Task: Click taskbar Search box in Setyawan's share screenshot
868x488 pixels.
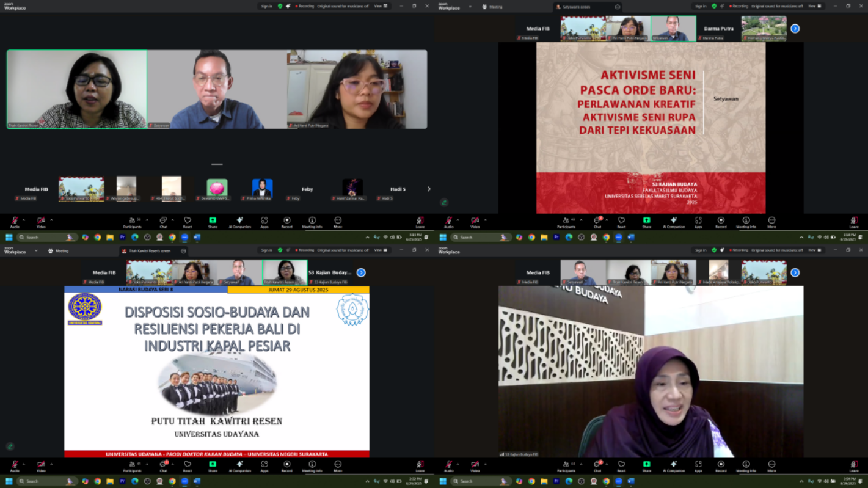Action: coord(481,238)
